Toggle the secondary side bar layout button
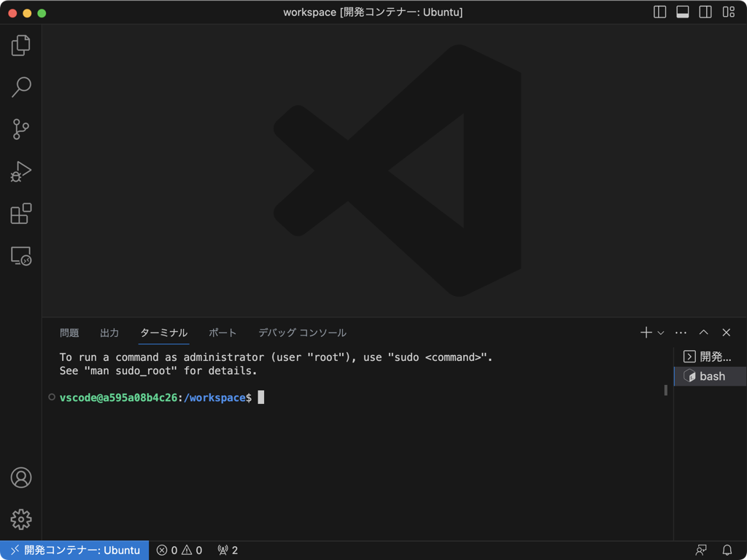The width and height of the screenshot is (747, 560). tap(705, 12)
